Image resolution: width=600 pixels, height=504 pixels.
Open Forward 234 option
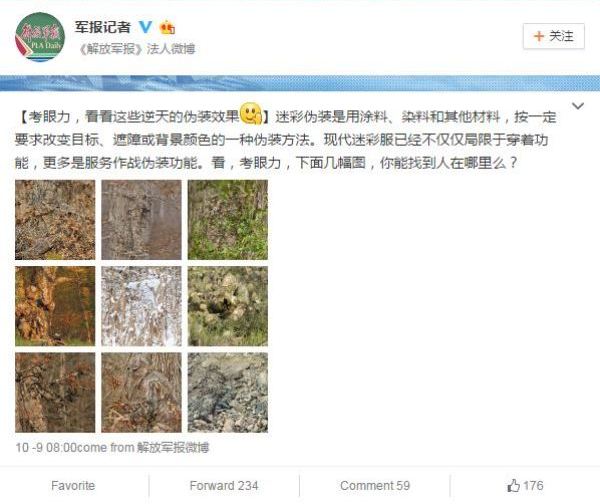(x=224, y=486)
